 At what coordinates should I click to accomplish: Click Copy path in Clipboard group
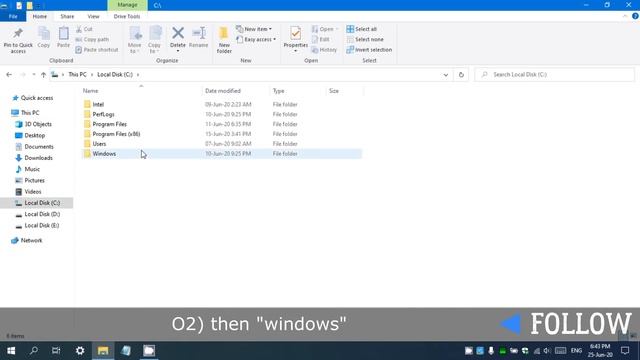(x=92, y=39)
